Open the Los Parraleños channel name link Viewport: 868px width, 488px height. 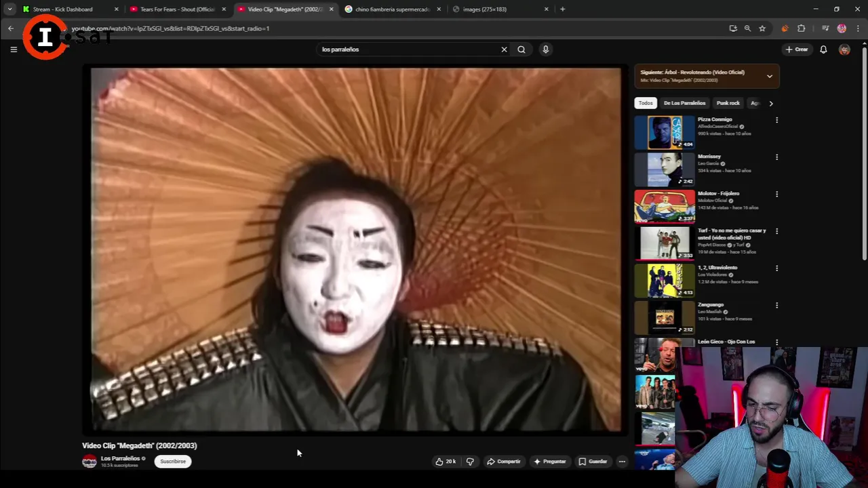pyautogui.click(x=120, y=459)
